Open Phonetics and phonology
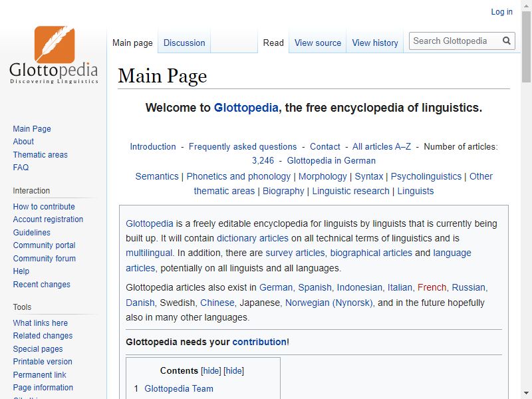Viewport: 532px width, 399px height. [x=239, y=176]
